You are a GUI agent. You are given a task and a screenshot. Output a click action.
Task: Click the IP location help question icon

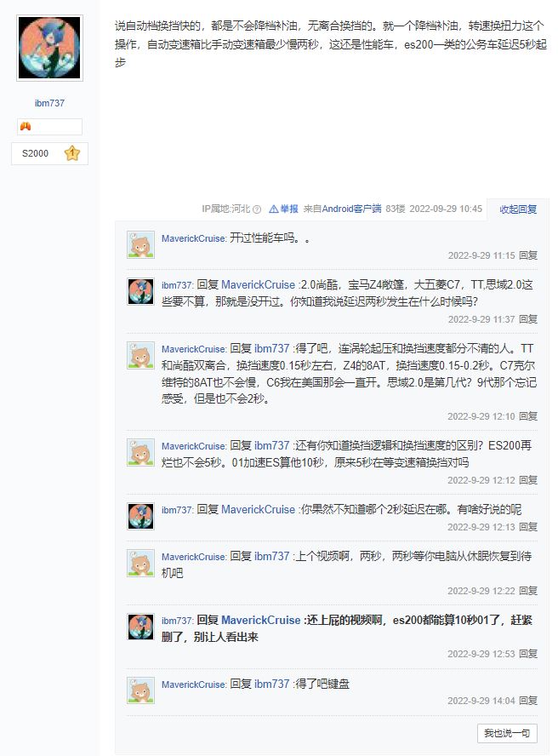[x=257, y=209]
